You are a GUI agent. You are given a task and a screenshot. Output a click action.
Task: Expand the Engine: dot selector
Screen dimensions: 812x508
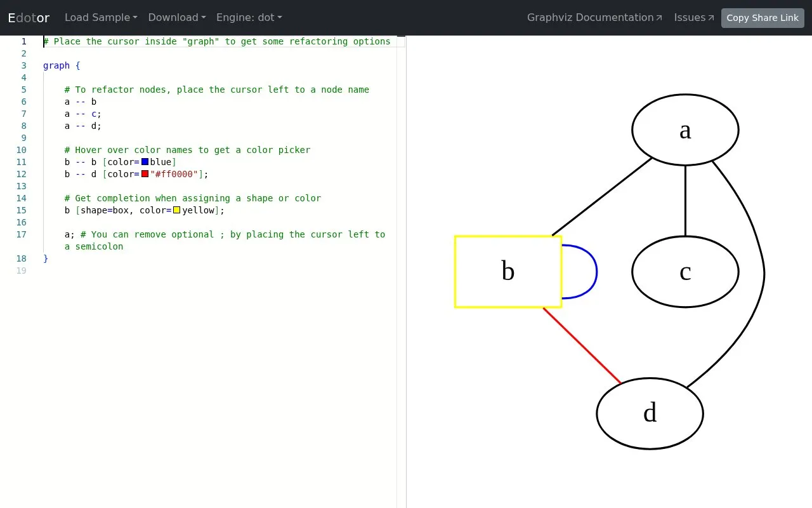(249, 18)
